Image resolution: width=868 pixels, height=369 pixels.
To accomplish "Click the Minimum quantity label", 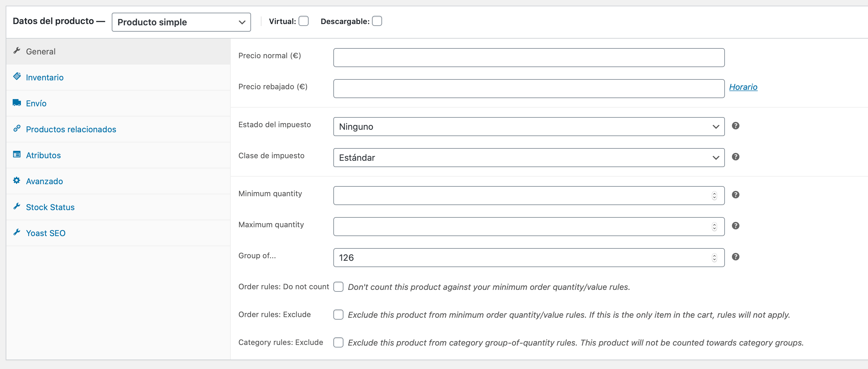I will [x=270, y=194].
